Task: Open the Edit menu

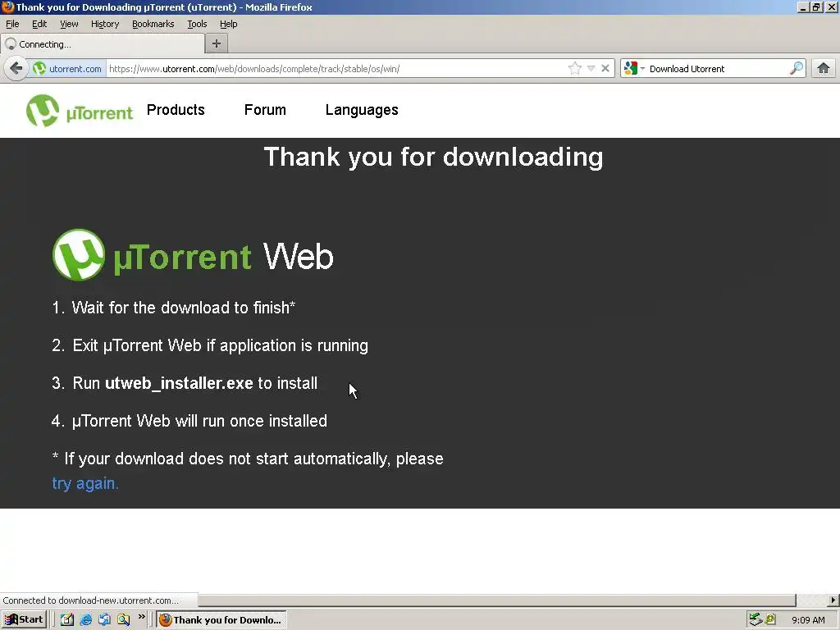Action: click(39, 24)
